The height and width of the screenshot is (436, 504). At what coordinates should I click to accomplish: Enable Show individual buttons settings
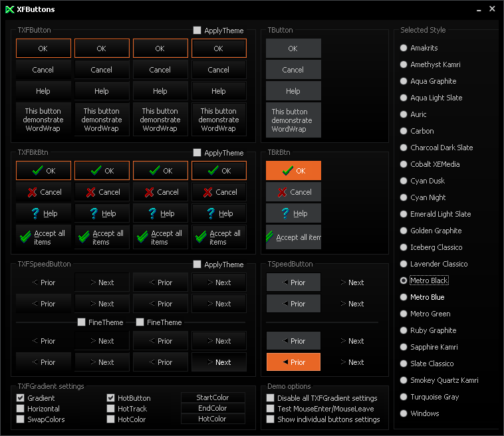tap(271, 419)
